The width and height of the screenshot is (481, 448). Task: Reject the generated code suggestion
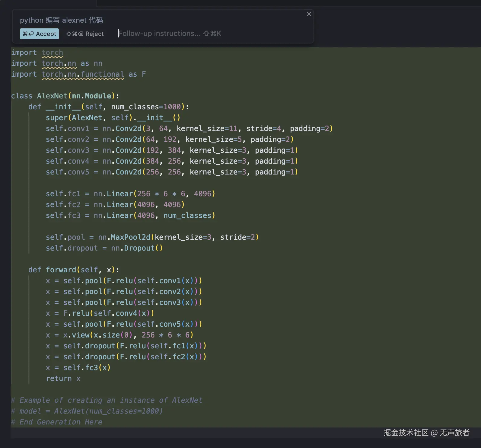[x=85, y=34]
